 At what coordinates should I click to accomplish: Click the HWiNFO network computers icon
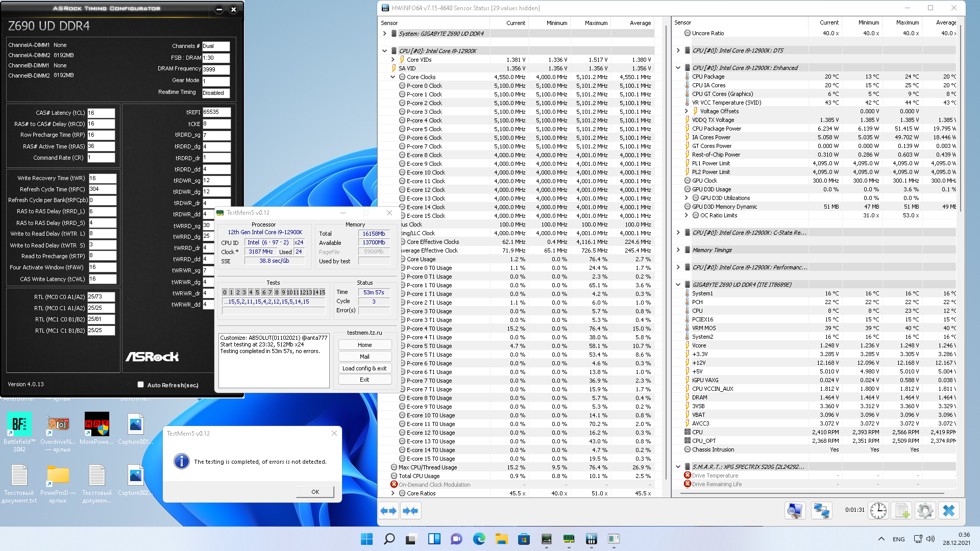point(821,511)
